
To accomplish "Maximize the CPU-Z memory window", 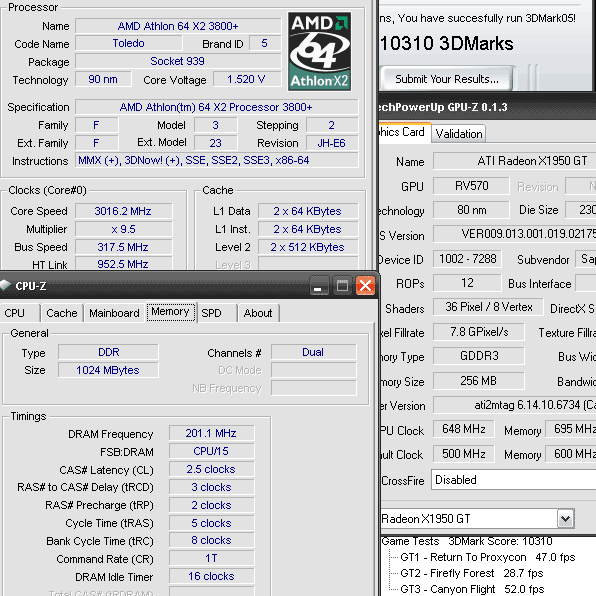I will pyautogui.click(x=342, y=285).
